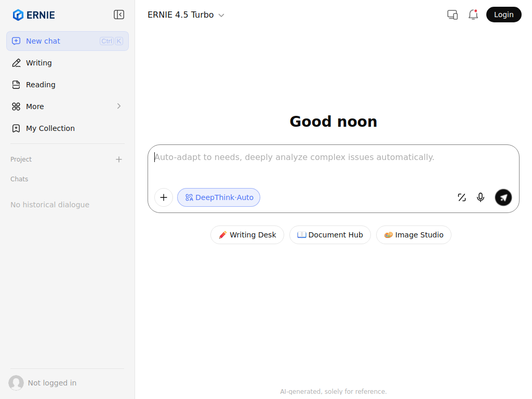
Task: Open the Writing section
Action: pos(39,63)
